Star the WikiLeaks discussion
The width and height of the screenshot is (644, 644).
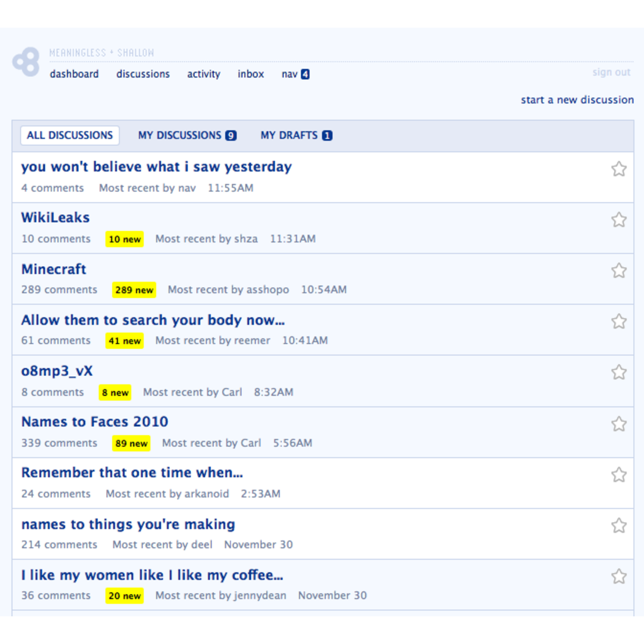pos(618,220)
